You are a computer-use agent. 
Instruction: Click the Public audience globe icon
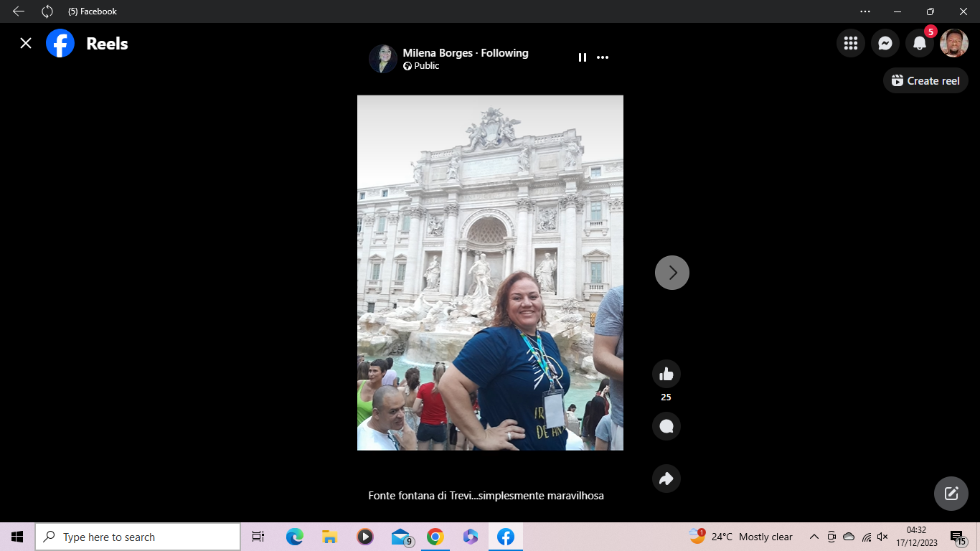407,66
